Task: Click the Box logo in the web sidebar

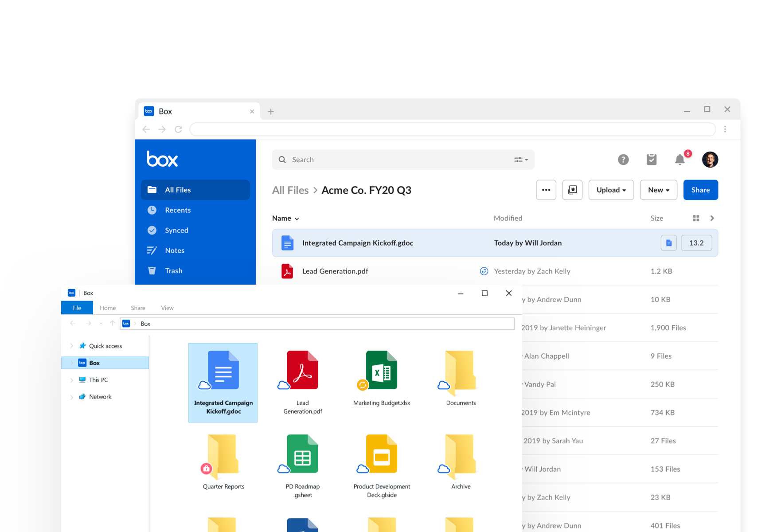Action: [x=162, y=159]
